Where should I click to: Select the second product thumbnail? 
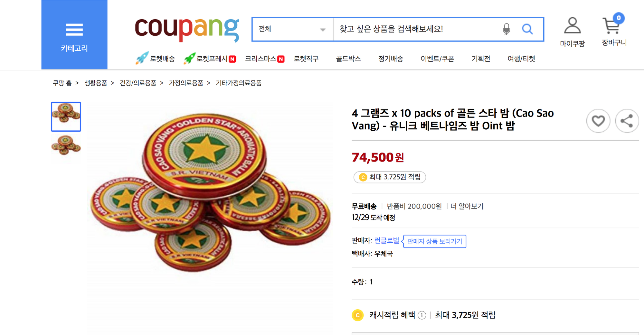pos(66,146)
